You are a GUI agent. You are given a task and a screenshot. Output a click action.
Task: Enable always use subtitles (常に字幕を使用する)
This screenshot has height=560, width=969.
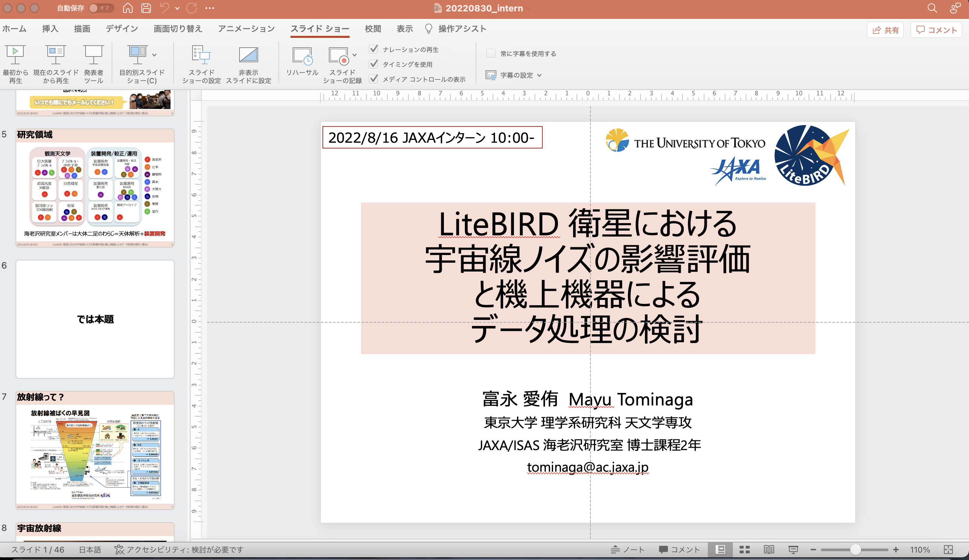[491, 53]
